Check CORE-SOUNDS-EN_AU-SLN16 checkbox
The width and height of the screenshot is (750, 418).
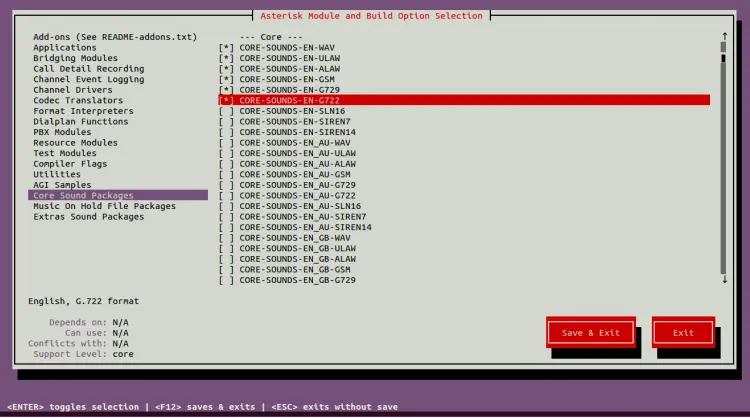point(226,206)
